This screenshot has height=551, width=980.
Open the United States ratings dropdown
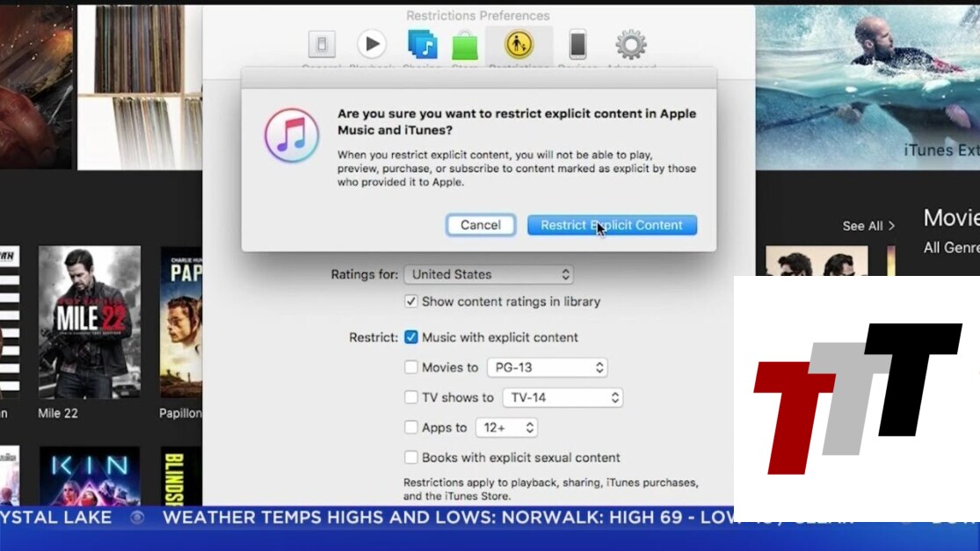(x=489, y=274)
